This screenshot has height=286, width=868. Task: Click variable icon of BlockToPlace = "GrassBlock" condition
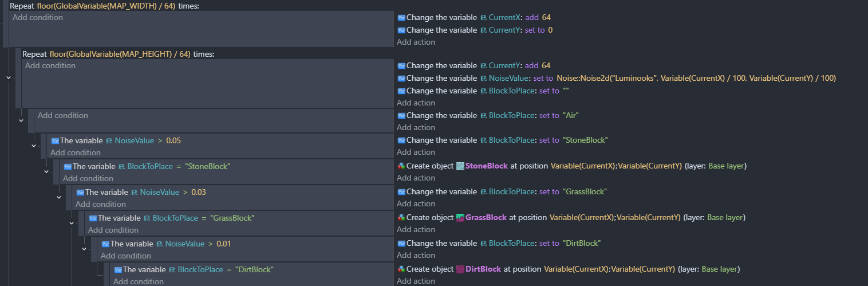(93, 218)
